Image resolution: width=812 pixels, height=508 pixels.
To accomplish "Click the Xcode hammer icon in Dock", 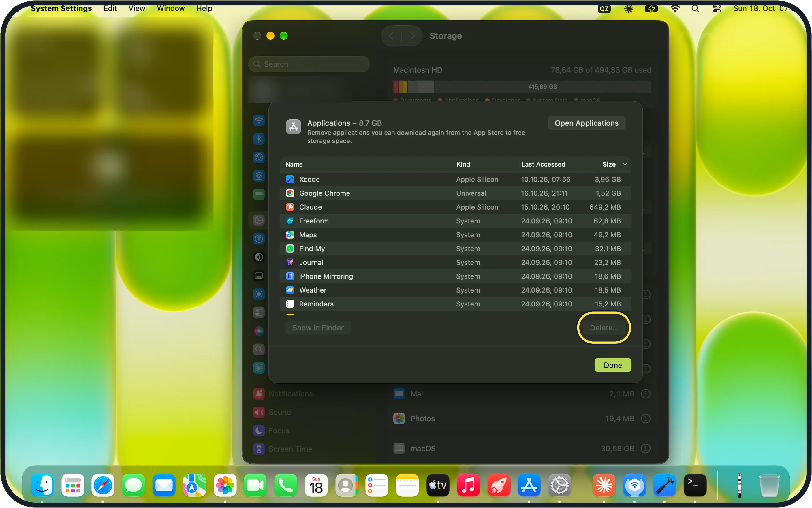I will click(x=665, y=485).
